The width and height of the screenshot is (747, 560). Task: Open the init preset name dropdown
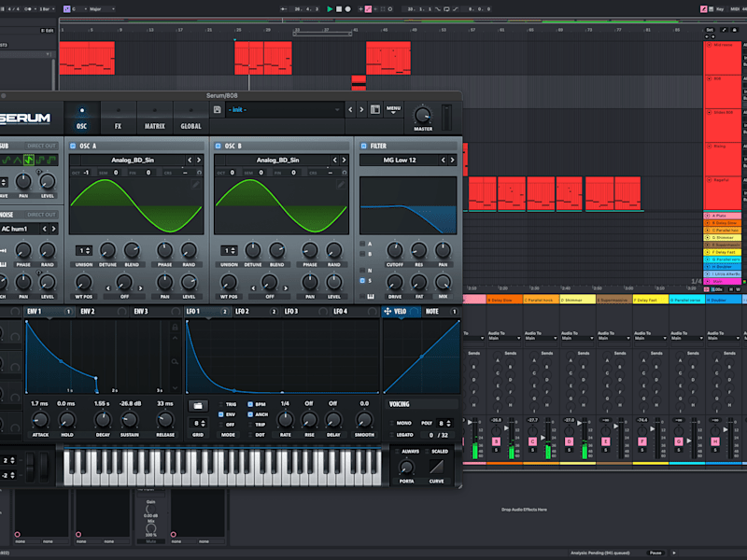point(284,109)
